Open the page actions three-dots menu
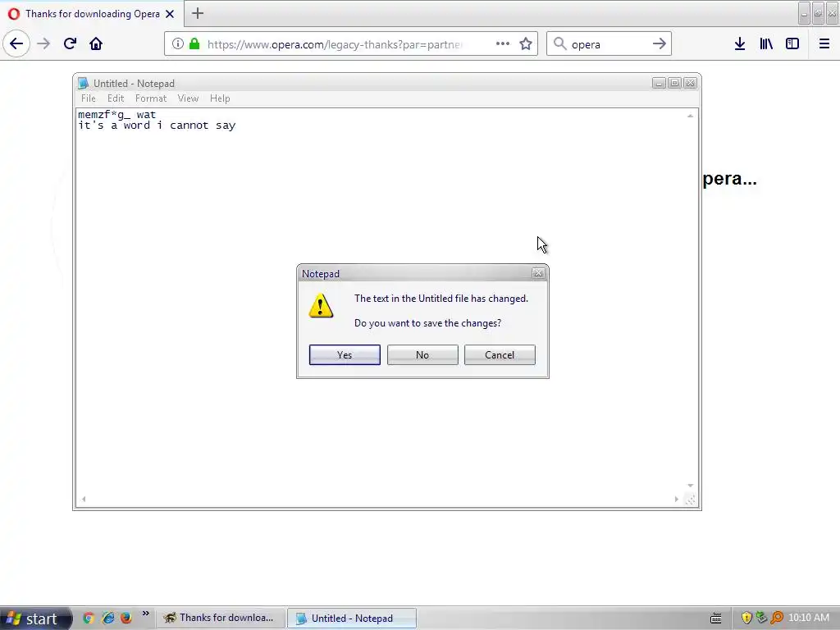The height and width of the screenshot is (630, 840). coord(503,43)
